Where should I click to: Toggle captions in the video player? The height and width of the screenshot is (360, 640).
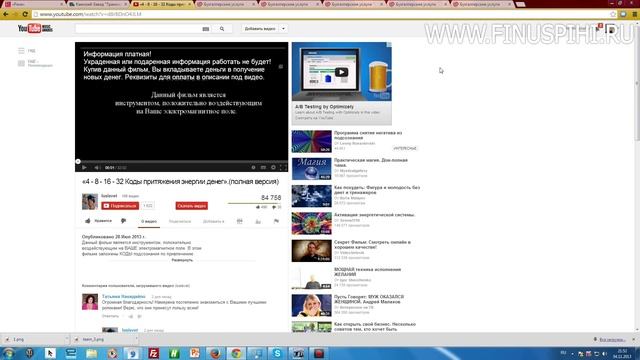coord(263,167)
